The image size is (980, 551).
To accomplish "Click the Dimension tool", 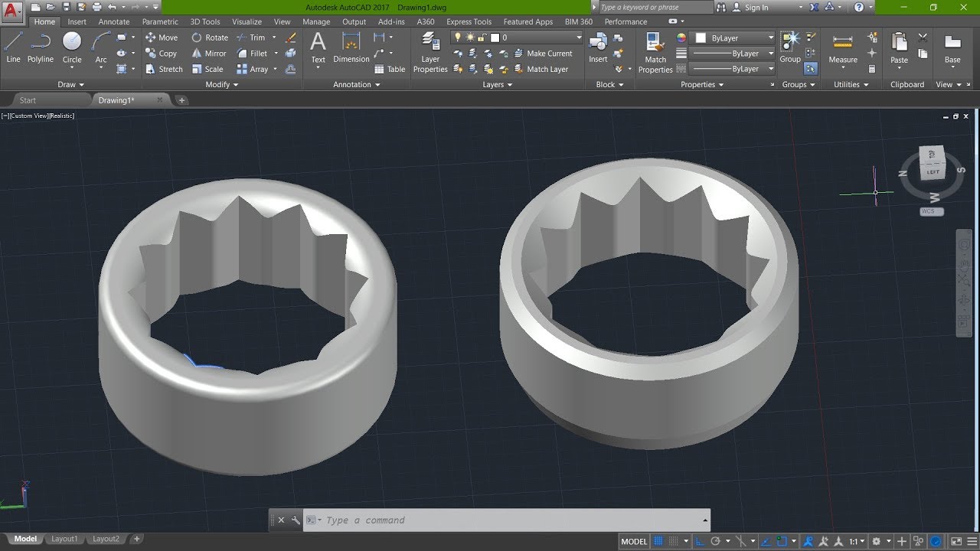I will click(x=351, y=47).
